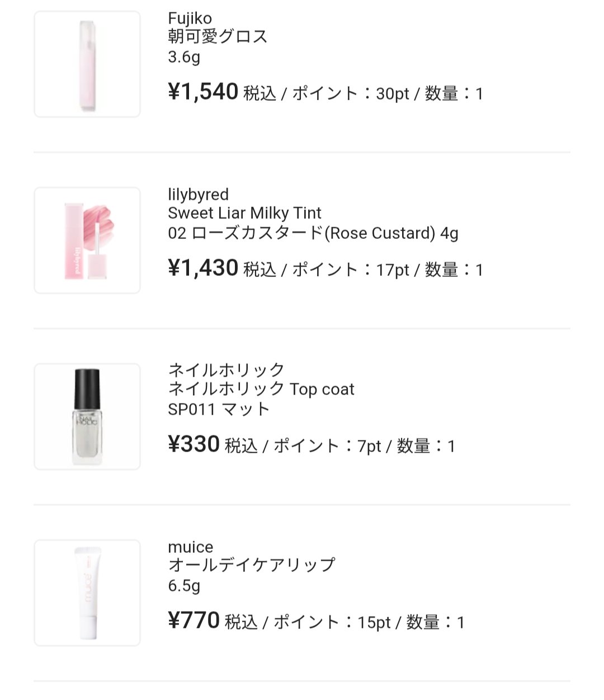Click the ネイルホリック brand name line
The image size is (604, 700).
226,370
